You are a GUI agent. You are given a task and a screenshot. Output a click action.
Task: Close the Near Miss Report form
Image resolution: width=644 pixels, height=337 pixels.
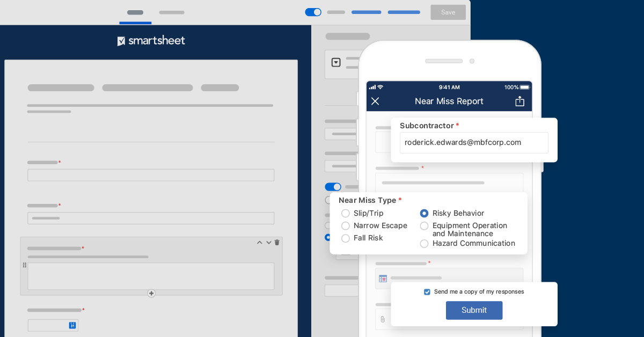click(x=375, y=101)
